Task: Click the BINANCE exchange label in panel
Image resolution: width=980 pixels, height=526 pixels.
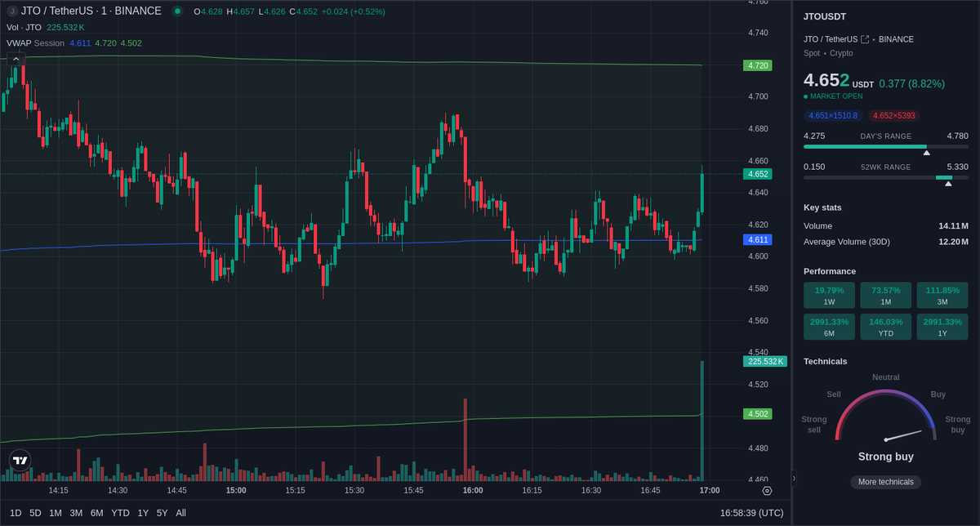Action: 896,39
